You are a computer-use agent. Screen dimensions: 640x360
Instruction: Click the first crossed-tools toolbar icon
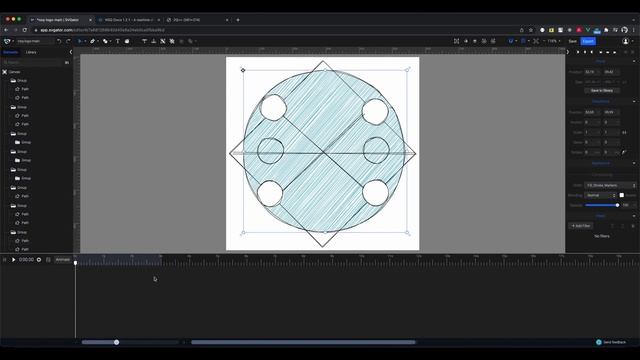[163, 41]
